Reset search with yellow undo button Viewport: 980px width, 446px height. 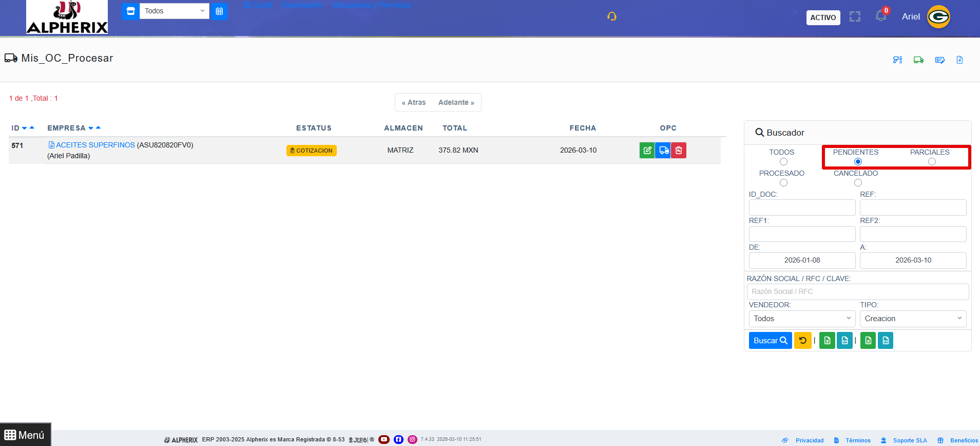[803, 341]
